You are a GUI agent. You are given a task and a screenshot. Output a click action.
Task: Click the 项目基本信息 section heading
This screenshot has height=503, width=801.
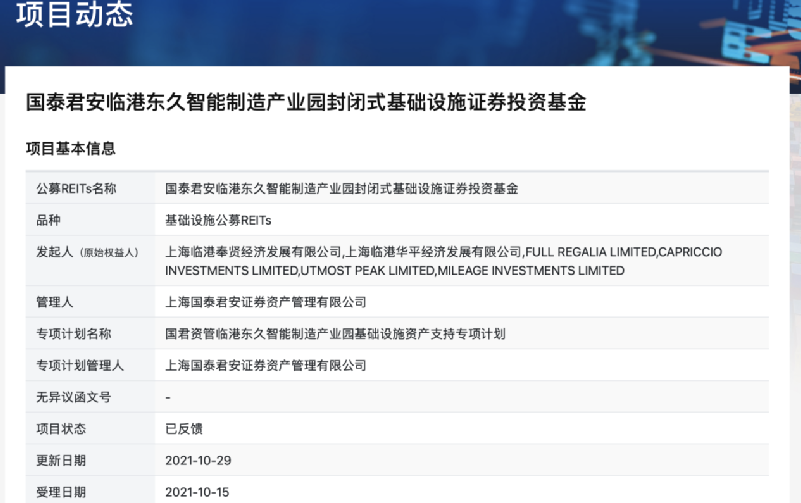pyautogui.click(x=70, y=149)
